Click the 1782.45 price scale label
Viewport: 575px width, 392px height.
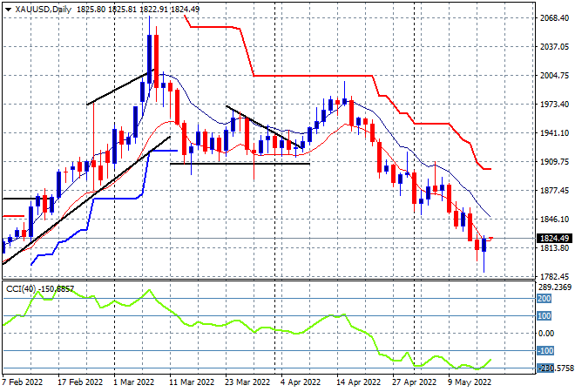(x=554, y=276)
